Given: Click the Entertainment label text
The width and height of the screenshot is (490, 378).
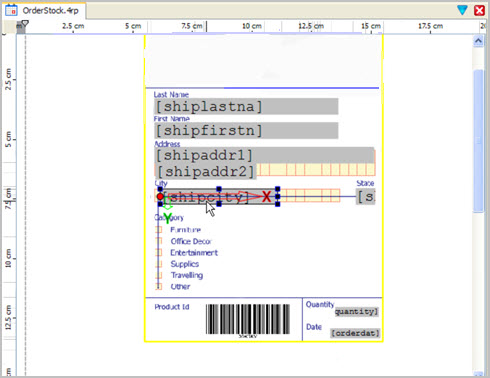Looking at the screenshot, I should 194,253.
